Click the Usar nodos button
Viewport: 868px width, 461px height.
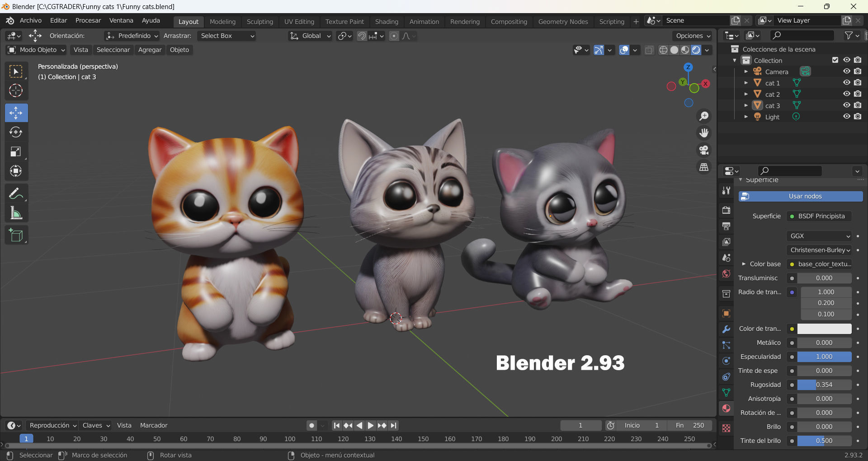point(801,196)
